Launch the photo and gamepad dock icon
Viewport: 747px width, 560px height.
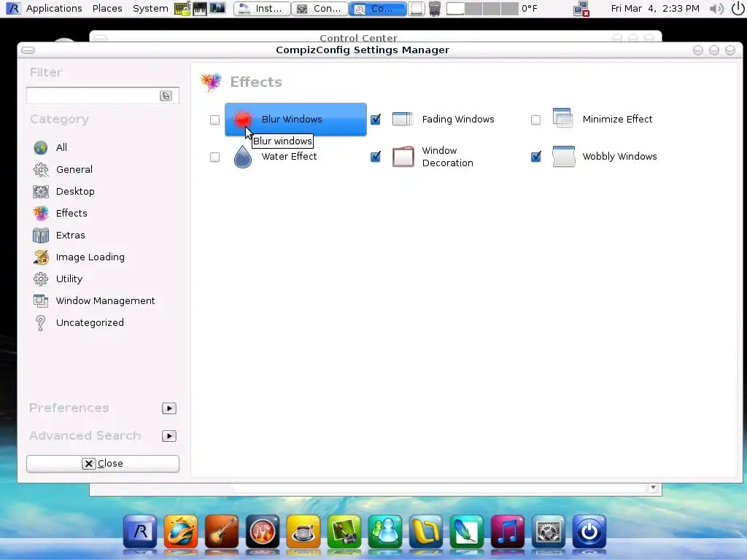click(x=344, y=532)
